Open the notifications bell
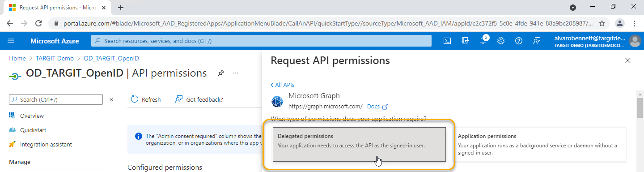 coord(483,41)
